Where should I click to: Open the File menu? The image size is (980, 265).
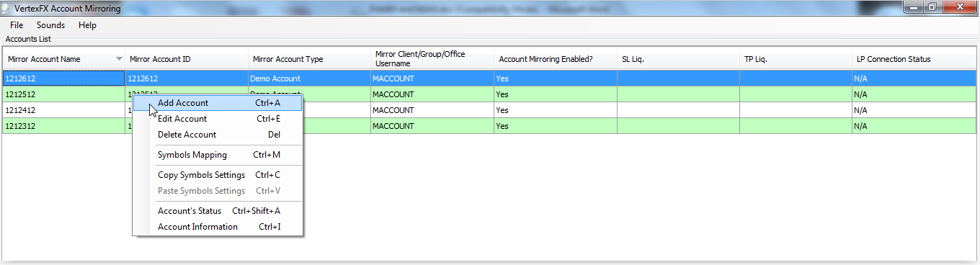pos(17,25)
